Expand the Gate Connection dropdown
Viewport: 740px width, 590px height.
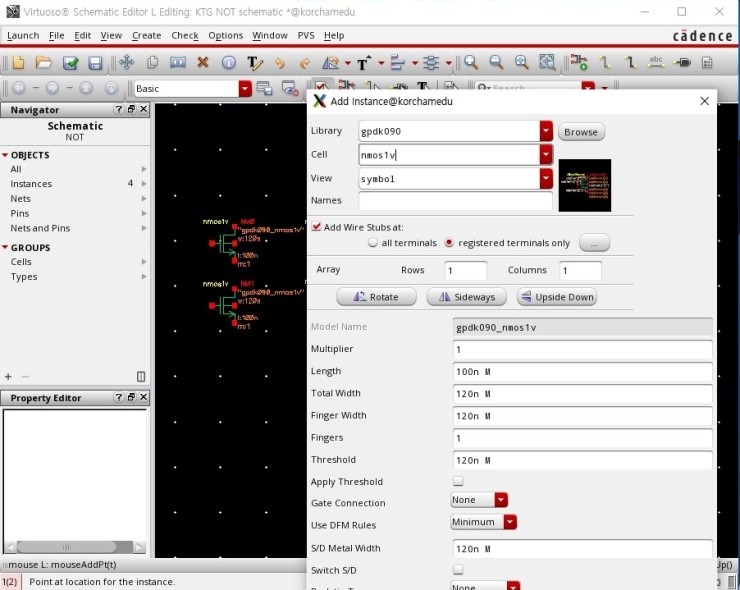(501, 500)
